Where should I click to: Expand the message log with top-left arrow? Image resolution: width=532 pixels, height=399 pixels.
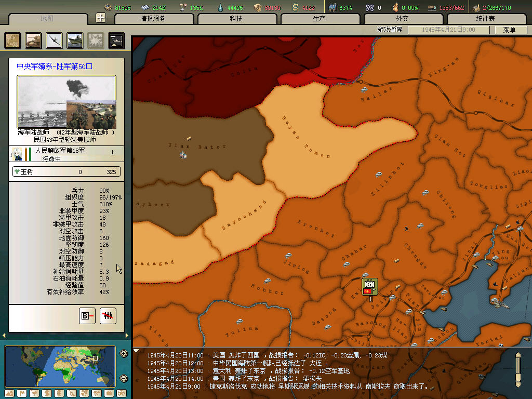(x=137, y=351)
